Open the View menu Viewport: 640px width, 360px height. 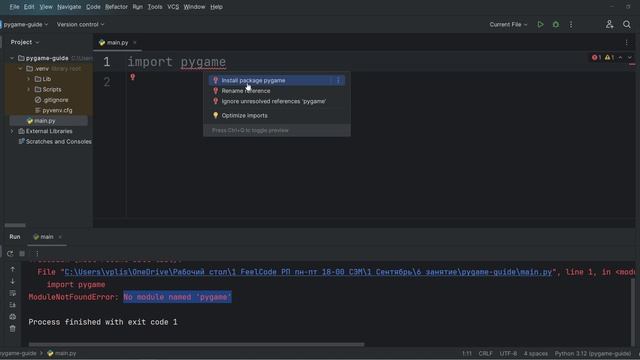click(x=46, y=7)
